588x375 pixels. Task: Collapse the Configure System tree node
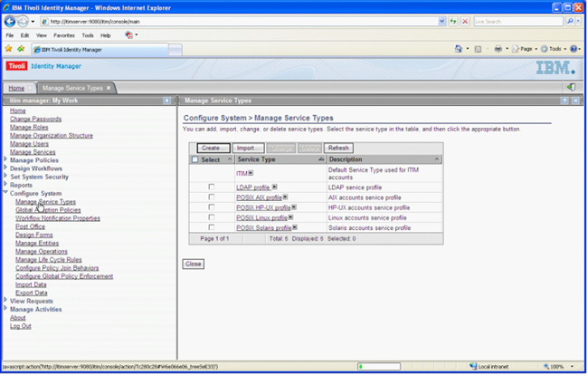5,192
